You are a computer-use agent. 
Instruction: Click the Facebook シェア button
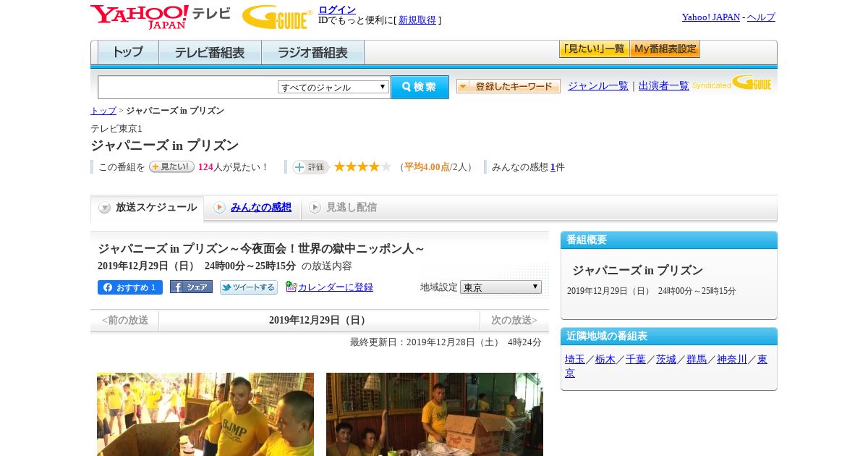pos(191,287)
